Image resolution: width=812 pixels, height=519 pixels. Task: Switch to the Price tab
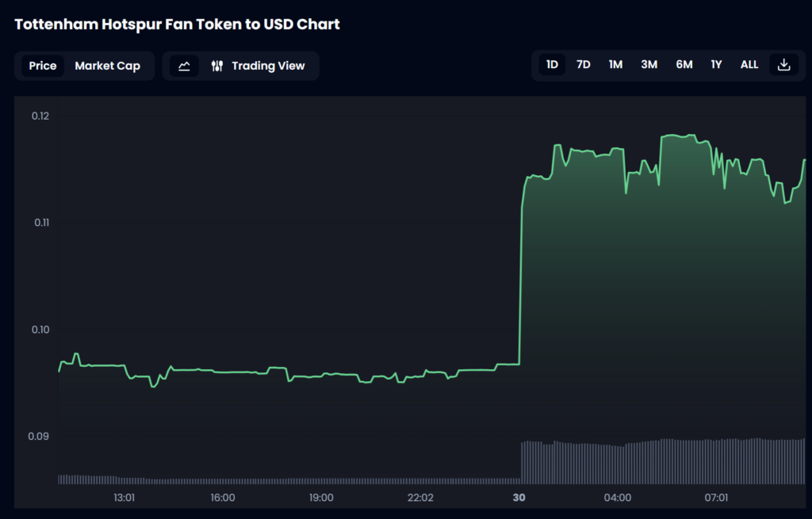43,66
